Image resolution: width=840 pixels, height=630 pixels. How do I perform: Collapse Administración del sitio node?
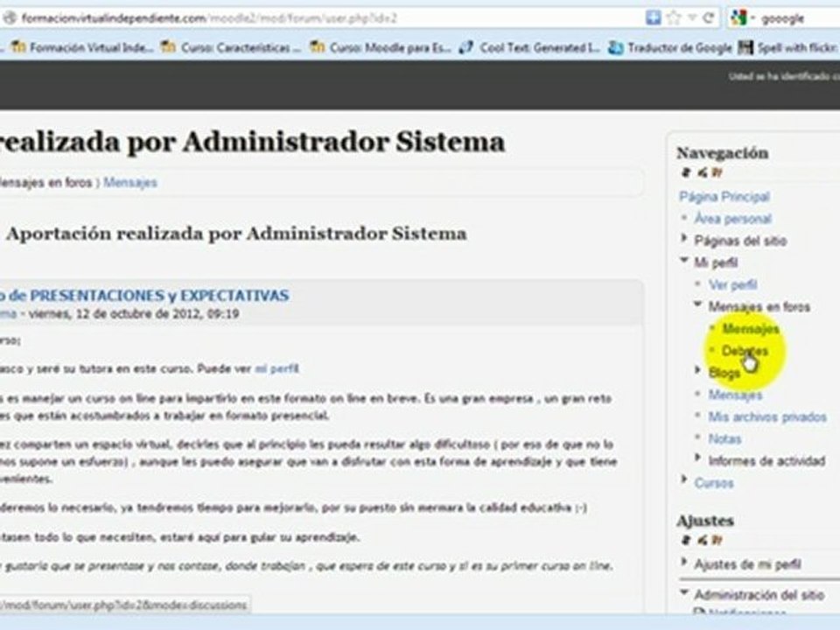point(684,592)
